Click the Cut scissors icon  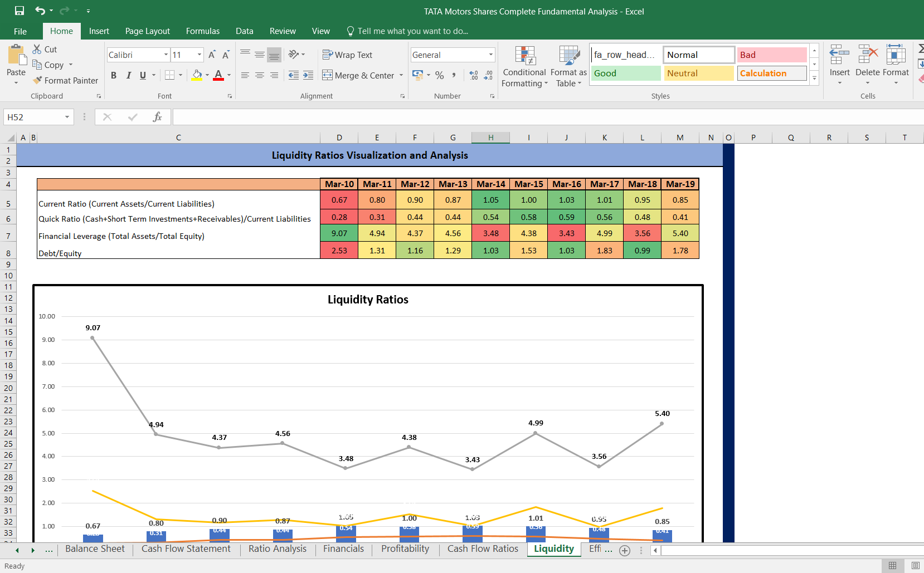pyautogui.click(x=37, y=49)
